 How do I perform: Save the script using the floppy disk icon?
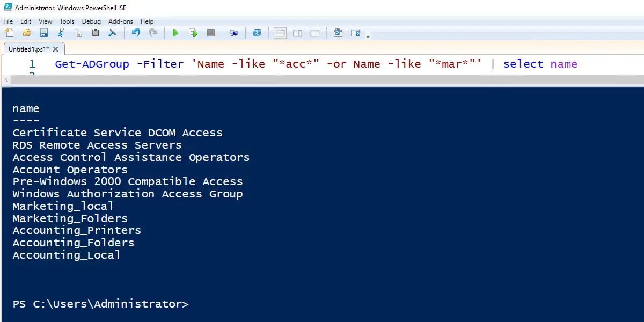click(x=44, y=33)
